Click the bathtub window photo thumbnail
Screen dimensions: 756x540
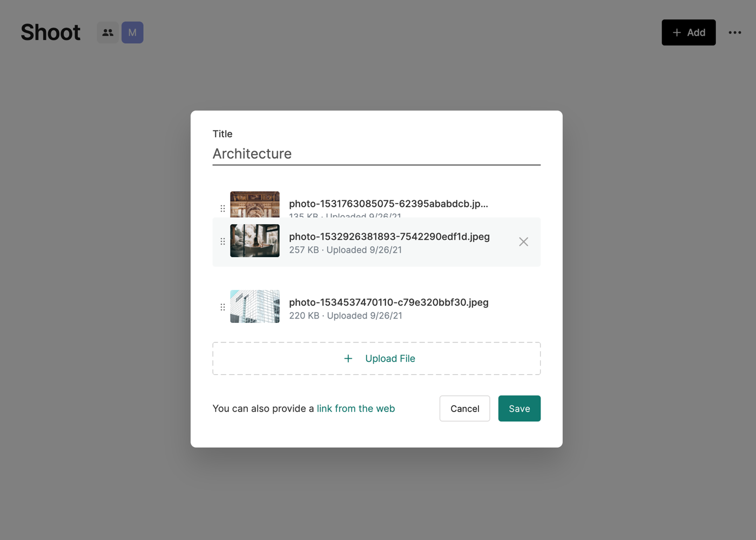pos(255,241)
